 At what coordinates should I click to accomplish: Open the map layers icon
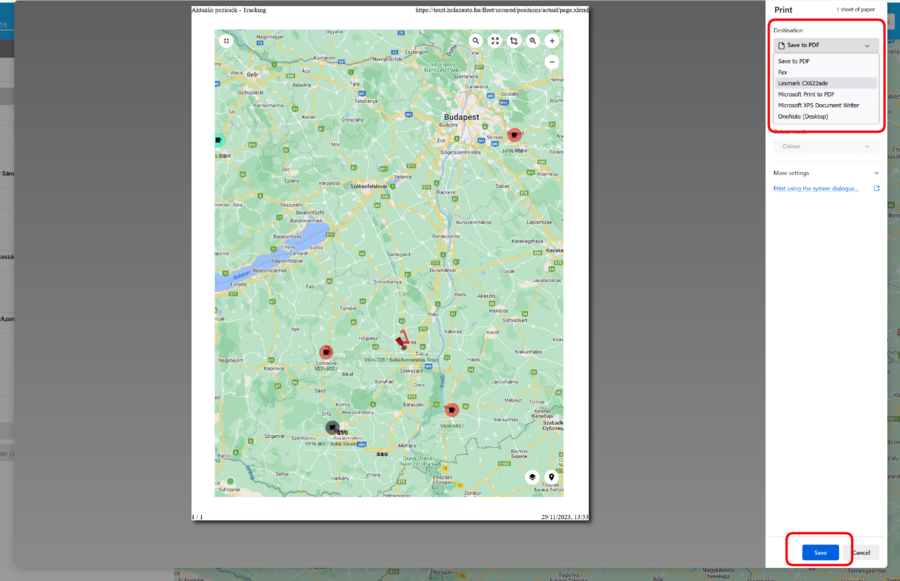pyautogui.click(x=531, y=477)
